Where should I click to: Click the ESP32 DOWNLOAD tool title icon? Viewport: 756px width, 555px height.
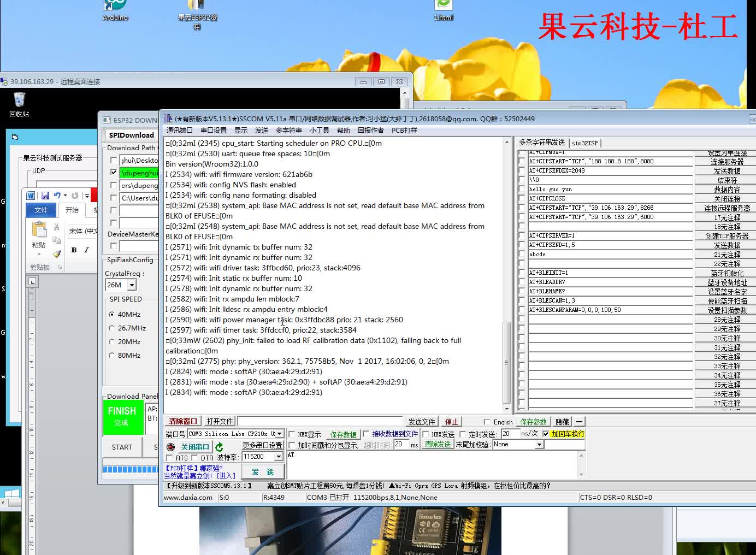pyautogui.click(x=107, y=120)
